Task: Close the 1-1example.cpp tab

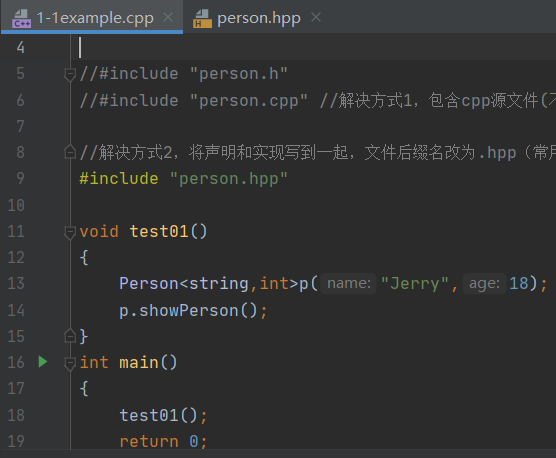Action: (x=168, y=17)
